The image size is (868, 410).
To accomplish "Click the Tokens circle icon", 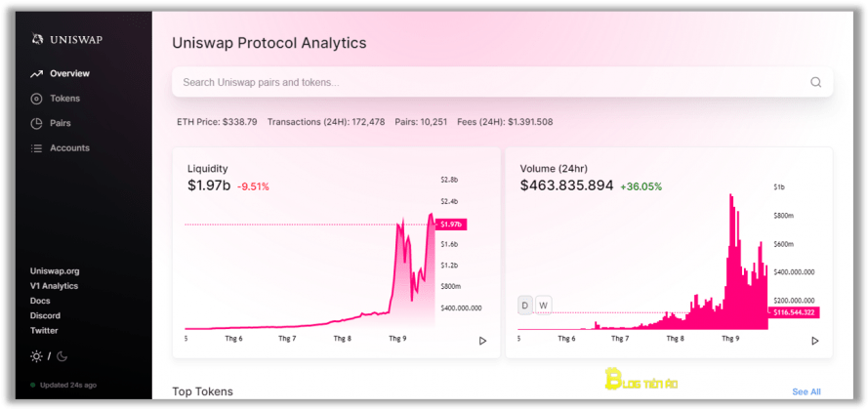I will pyautogui.click(x=36, y=99).
